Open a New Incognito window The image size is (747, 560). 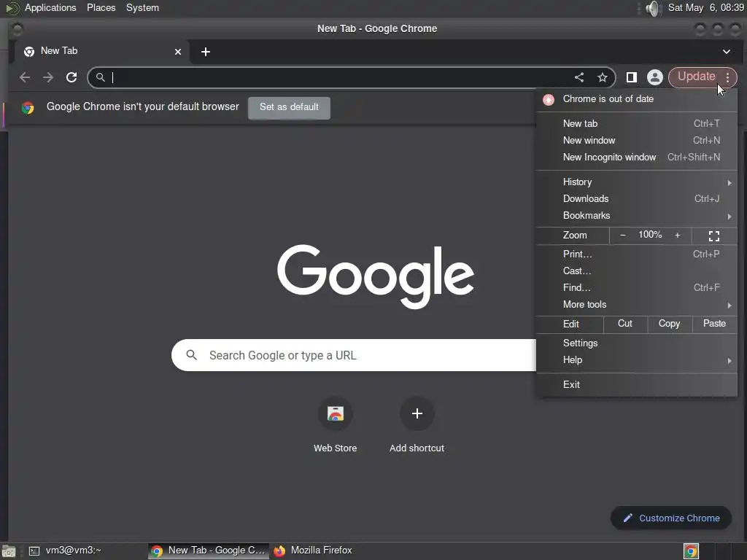point(636,157)
